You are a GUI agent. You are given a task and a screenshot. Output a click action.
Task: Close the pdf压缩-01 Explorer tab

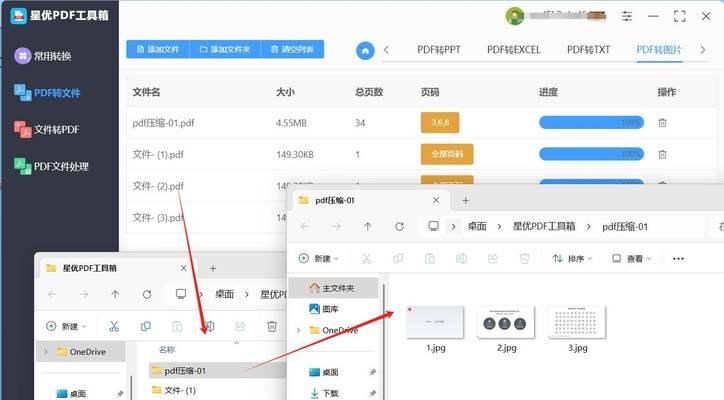(x=436, y=200)
